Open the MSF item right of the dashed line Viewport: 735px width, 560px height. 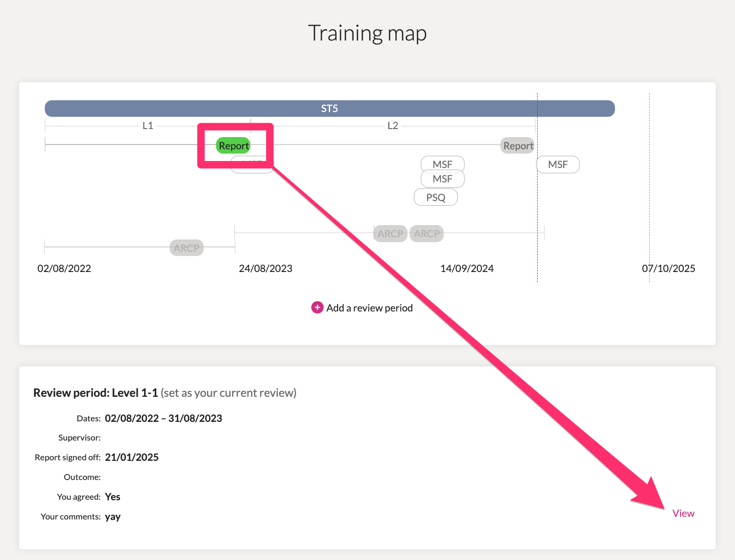(558, 164)
